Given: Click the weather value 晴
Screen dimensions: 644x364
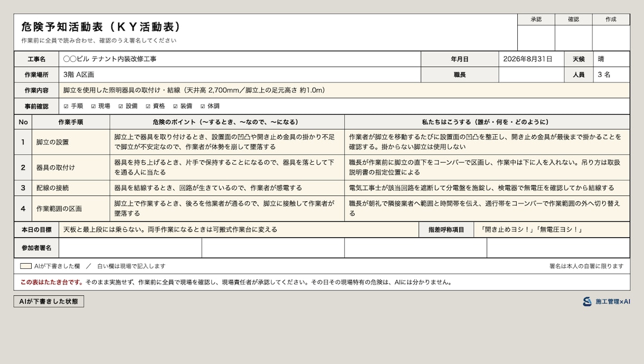Looking at the screenshot, I should 601,59.
